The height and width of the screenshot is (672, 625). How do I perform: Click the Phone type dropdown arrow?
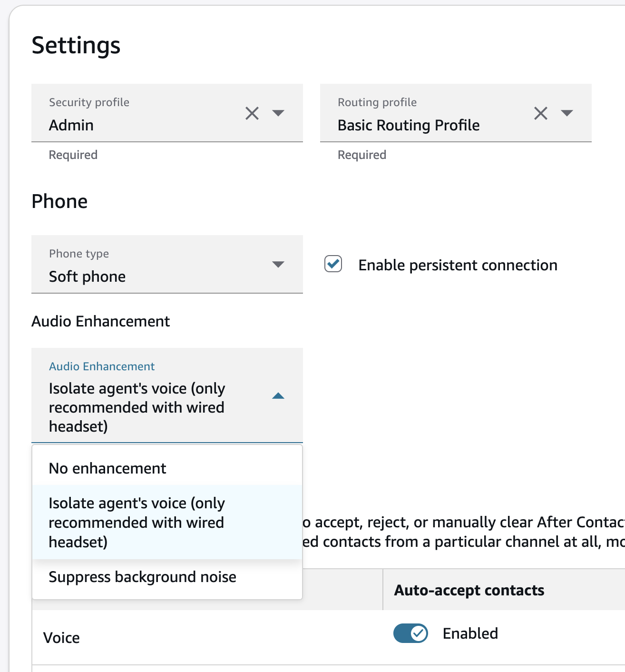[279, 265]
